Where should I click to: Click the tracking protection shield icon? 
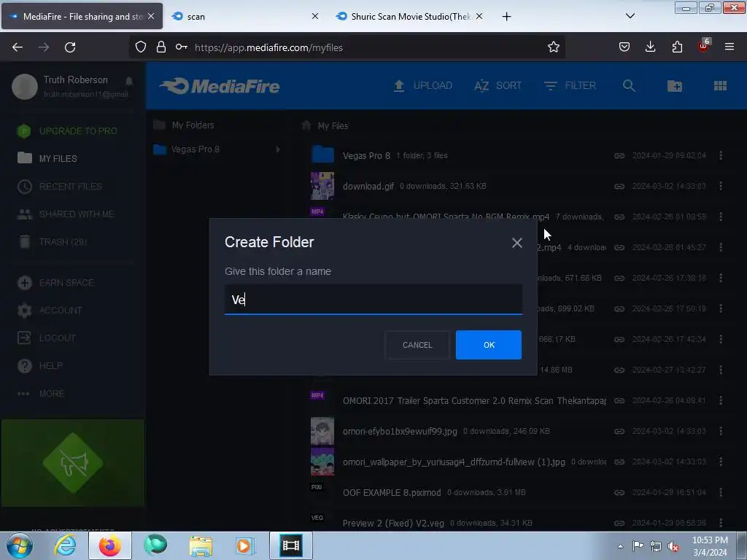[141, 47]
